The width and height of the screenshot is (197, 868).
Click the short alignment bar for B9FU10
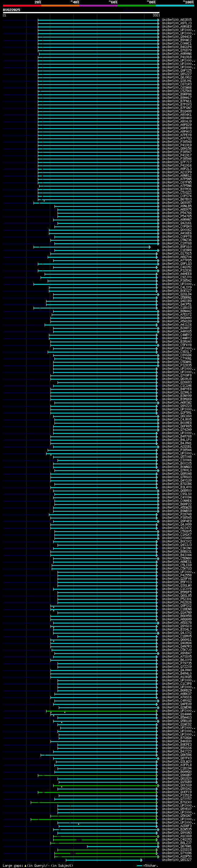click(x=92, y=247)
